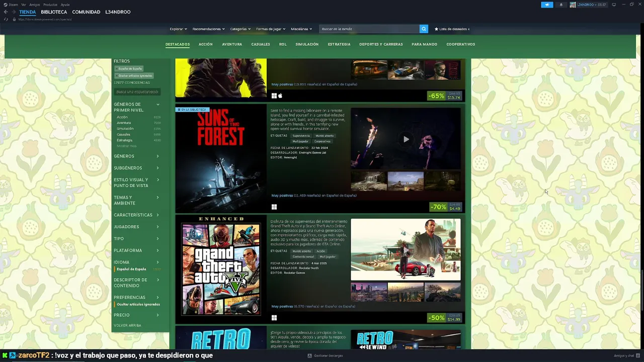
Task: Click the Supervivencia tag on Sons of the Forest
Action: coord(301,136)
